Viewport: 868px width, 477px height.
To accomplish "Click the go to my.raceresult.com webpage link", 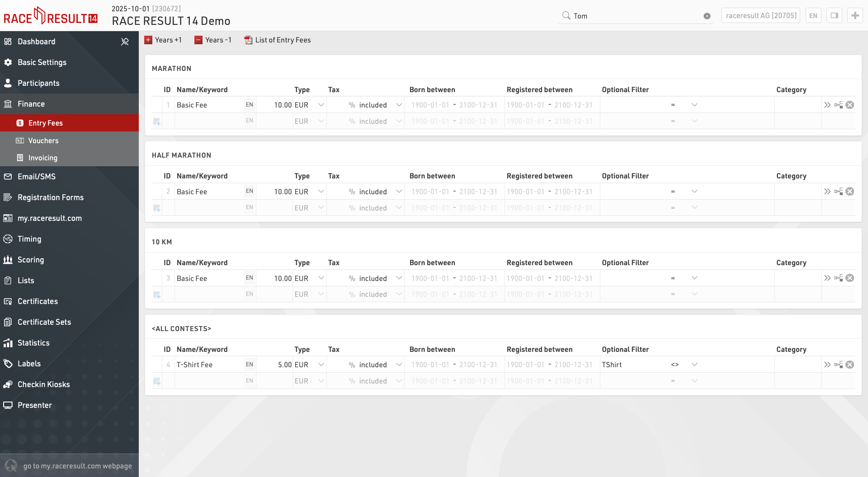I will tap(77, 466).
